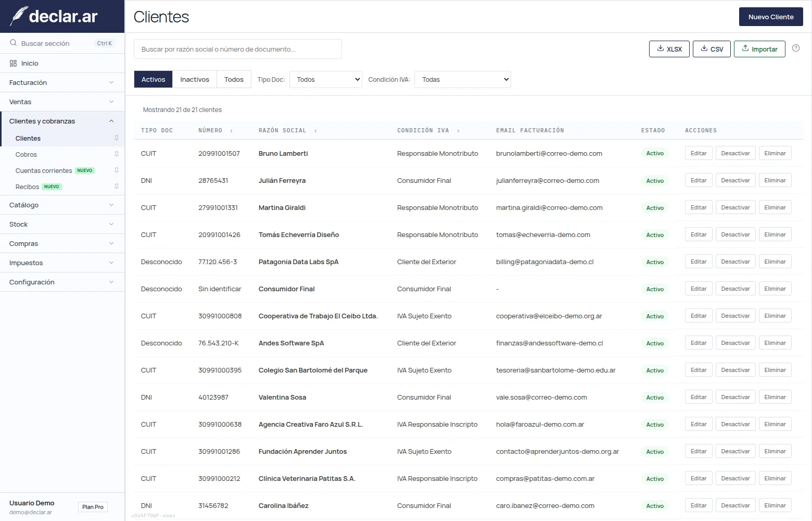Deactivate Cooperativa de Trabajo El Ceibo Ltda.
This screenshot has height=521, width=812.
[x=735, y=316]
